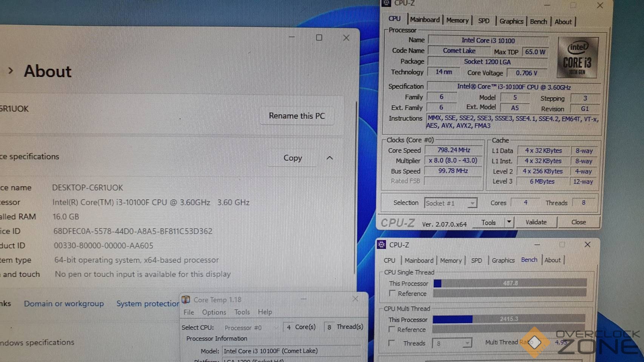
Task: Click the Close button in CPU-Z
Action: pyautogui.click(x=578, y=222)
